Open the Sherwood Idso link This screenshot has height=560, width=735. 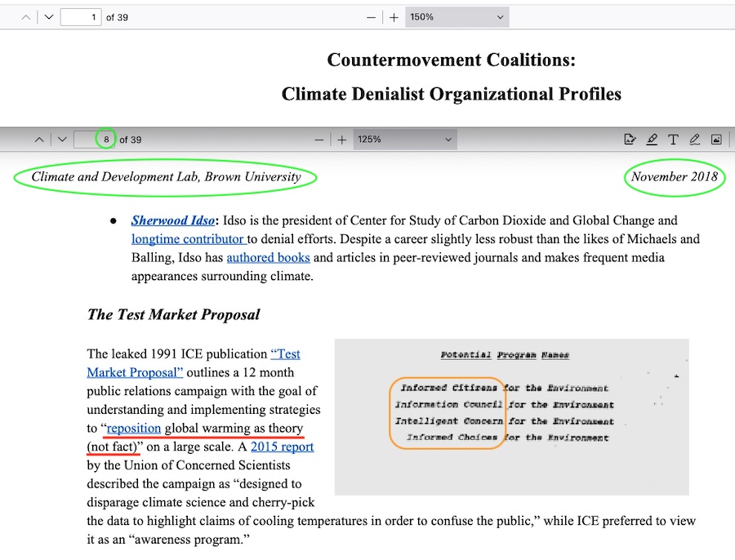(173, 220)
